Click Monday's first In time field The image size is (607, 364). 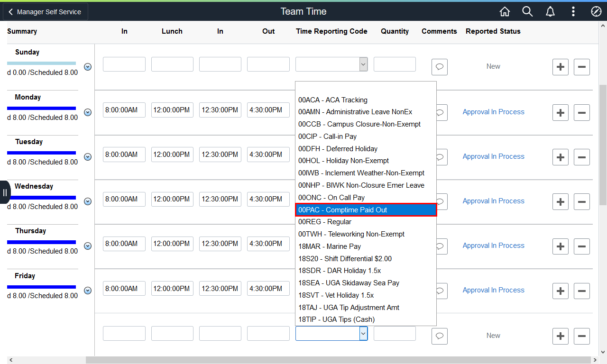(x=124, y=110)
